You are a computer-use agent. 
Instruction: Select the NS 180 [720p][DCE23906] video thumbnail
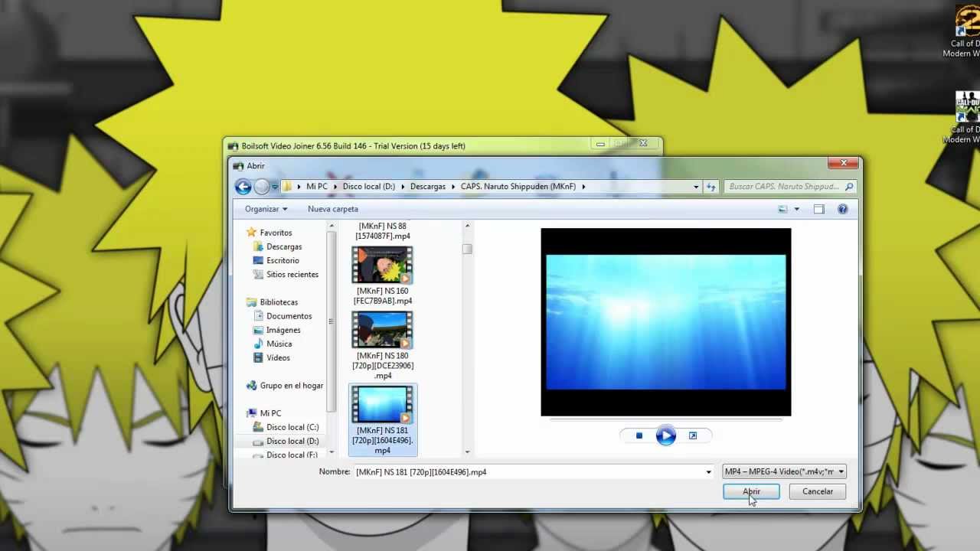pos(382,330)
